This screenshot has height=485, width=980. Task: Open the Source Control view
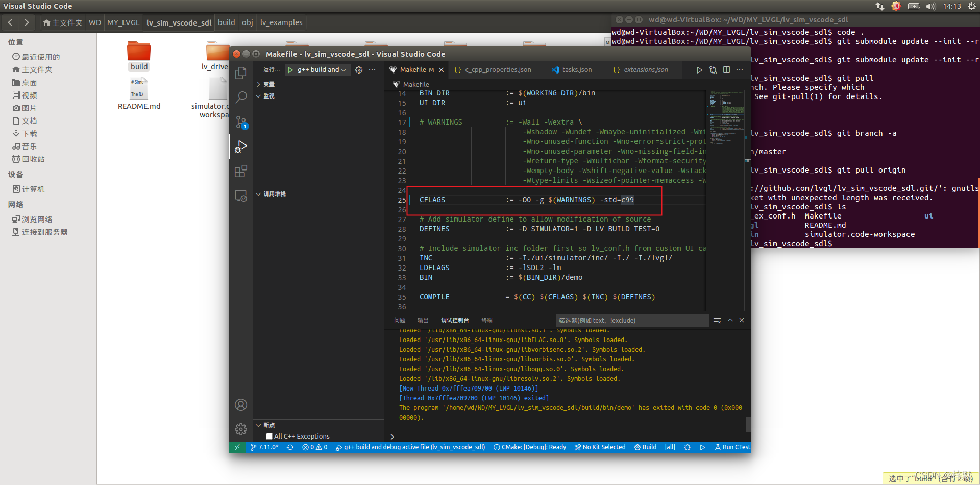click(x=241, y=122)
